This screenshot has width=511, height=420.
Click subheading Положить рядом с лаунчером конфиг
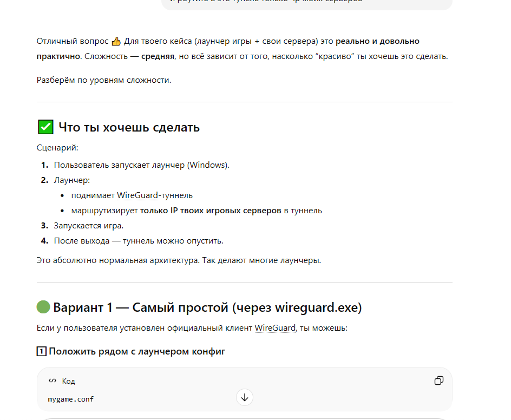[137, 352]
